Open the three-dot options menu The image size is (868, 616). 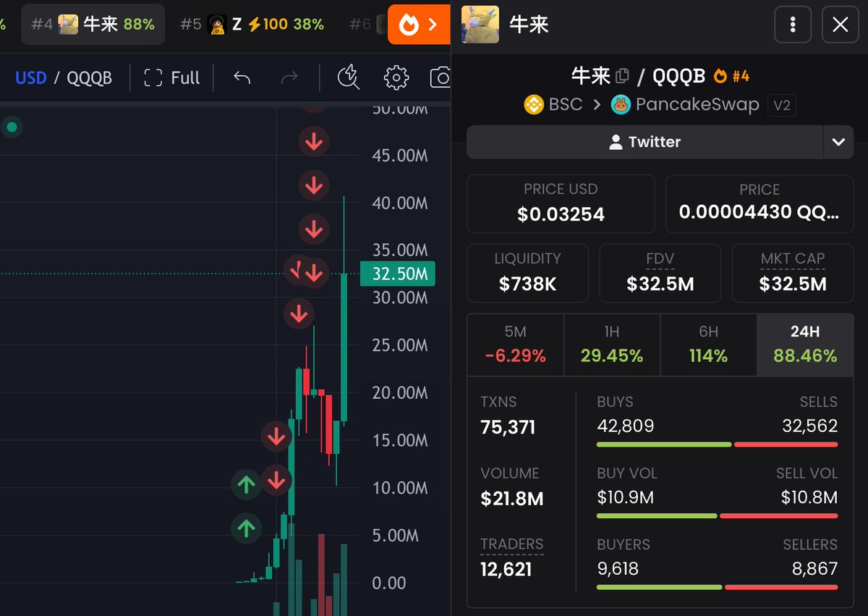(x=793, y=25)
